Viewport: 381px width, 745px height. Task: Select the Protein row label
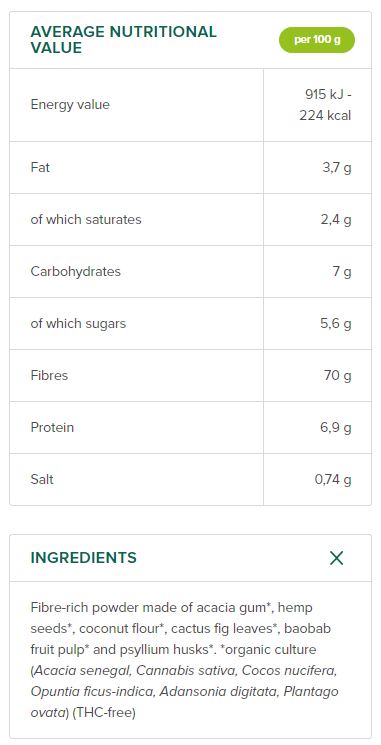[52, 428]
